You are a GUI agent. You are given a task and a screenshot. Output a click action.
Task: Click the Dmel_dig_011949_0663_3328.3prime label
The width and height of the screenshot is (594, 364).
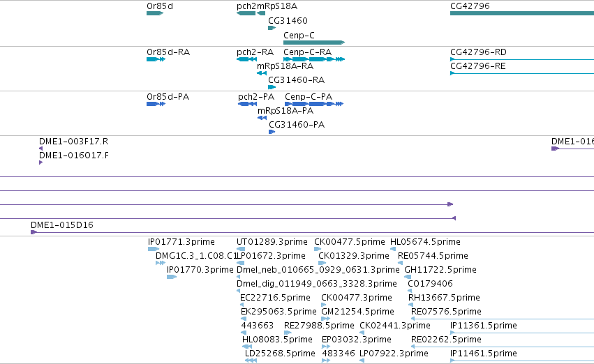pyautogui.click(x=317, y=284)
